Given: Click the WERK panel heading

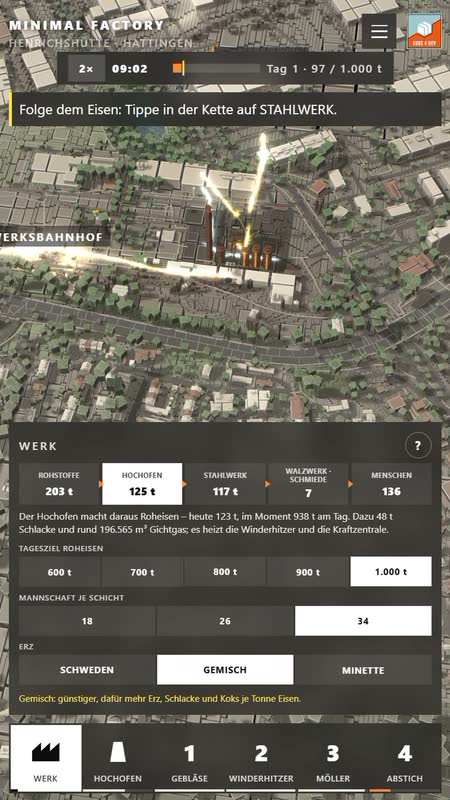Looking at the screenshot, I should coord(38,446).
